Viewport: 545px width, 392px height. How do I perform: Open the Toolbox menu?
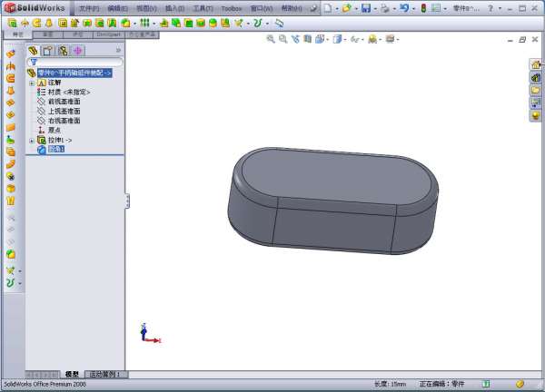[232, 8]
